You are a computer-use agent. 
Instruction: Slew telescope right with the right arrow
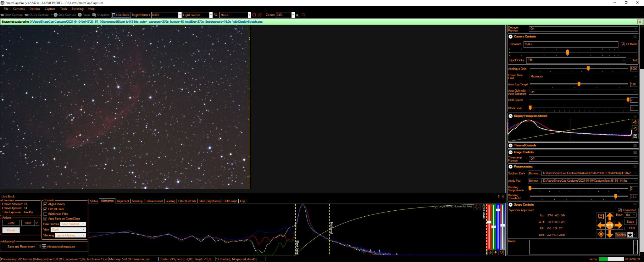tap(619, 225)
